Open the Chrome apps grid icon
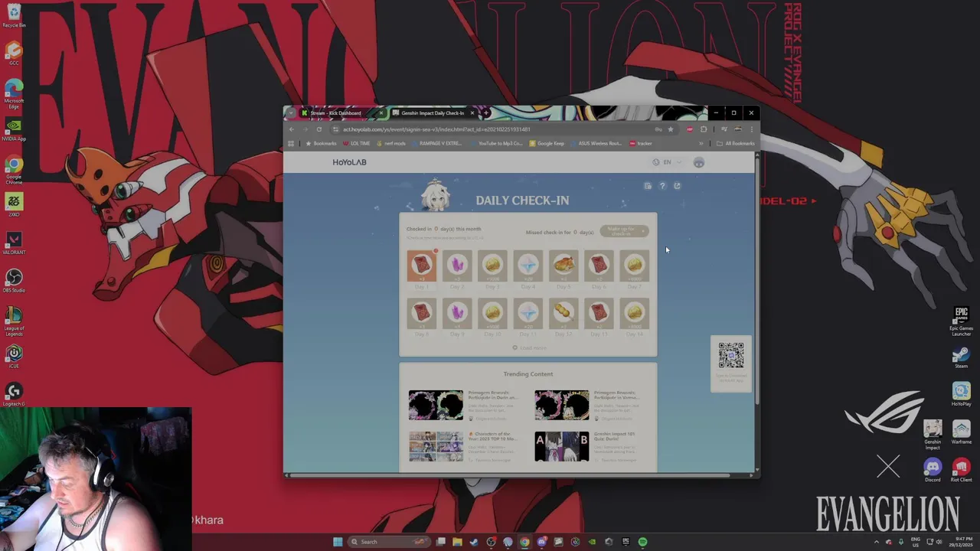Screen dimensions: 980x551 tap(291, 143)
